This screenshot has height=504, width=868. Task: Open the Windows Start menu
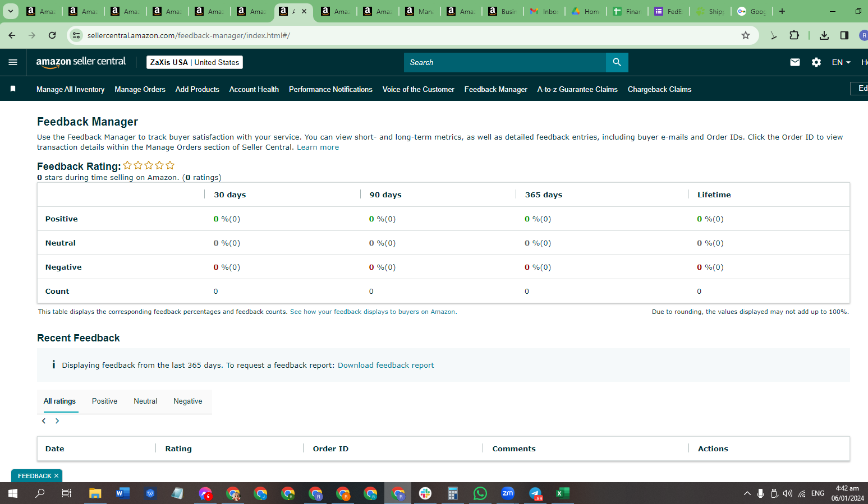(13, 493)
